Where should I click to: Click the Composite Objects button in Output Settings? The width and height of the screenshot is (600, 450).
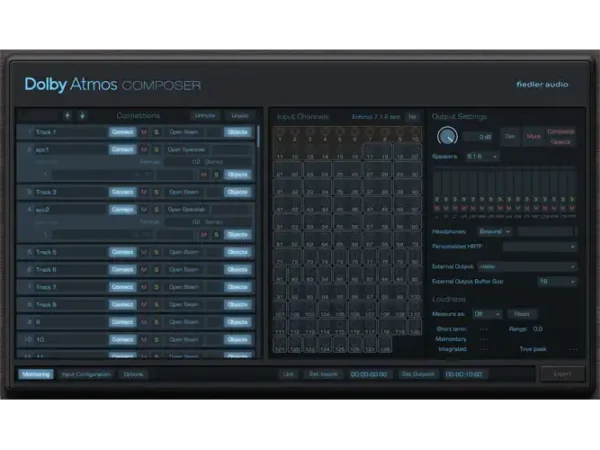coord(561,136)
